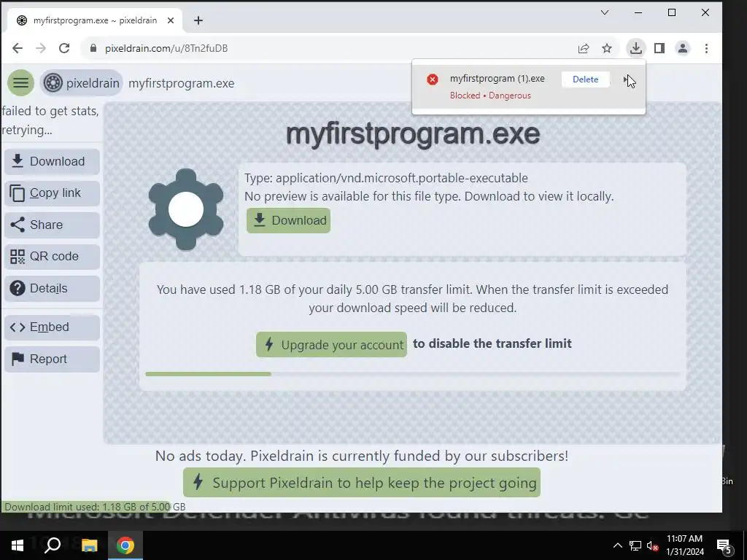Toggle Chrome side panel
747x560 pixels.
659,48
